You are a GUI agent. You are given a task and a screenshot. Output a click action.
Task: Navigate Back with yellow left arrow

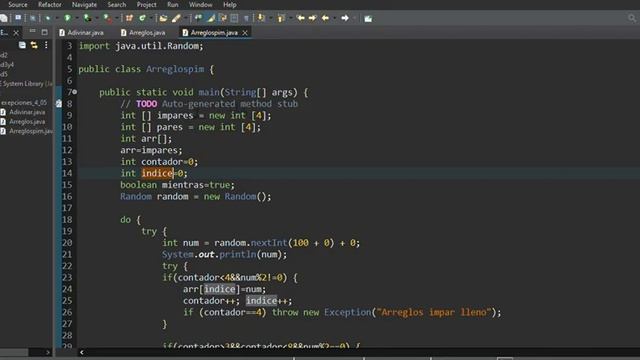pos(325,18)
